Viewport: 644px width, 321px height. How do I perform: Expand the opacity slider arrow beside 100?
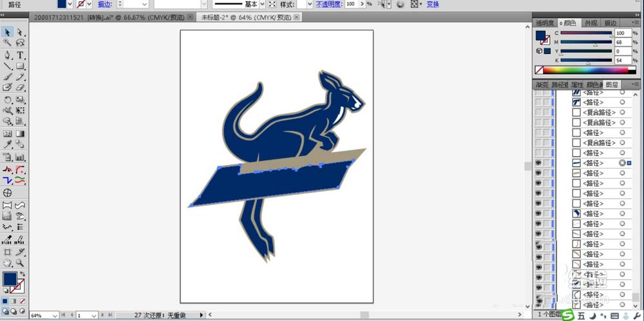coord(362,4)
